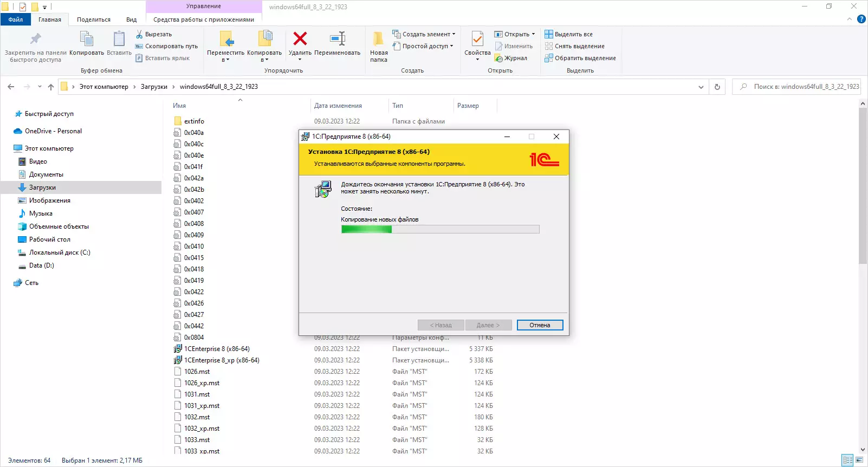This screenshot has height=467, width=868.
Task: Switch to the Главная ribbon tab
Action: (50, 20)
